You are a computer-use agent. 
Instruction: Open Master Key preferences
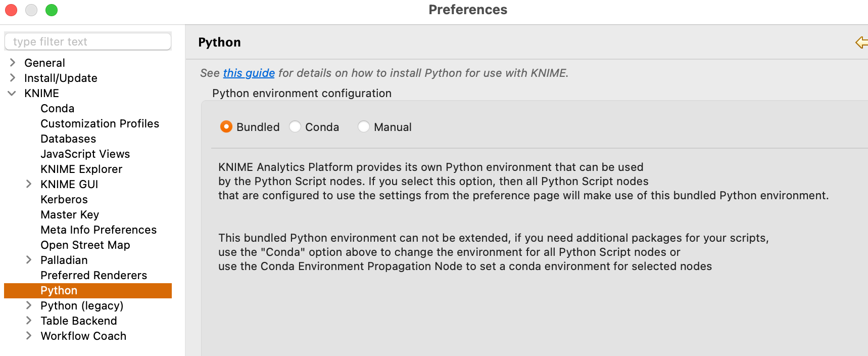pyautogui.click(x=70, y=214)
